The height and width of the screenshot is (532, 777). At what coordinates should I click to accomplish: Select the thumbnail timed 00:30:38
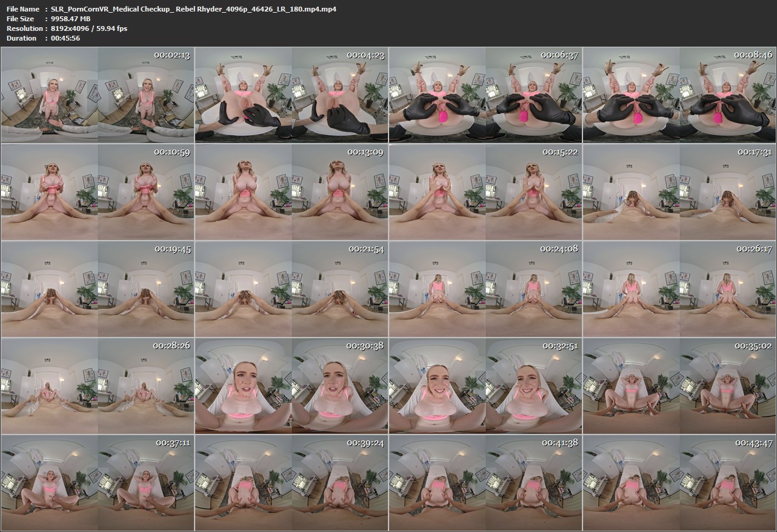point(292,386)
